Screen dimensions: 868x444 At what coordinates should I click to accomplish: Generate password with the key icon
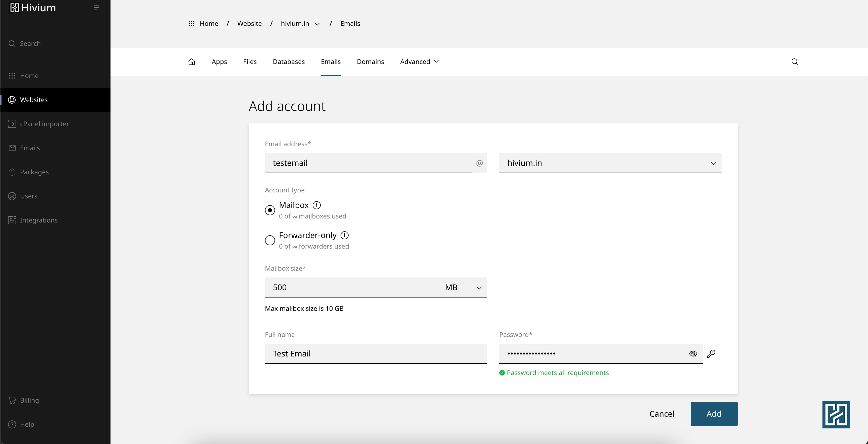[711, 353]
